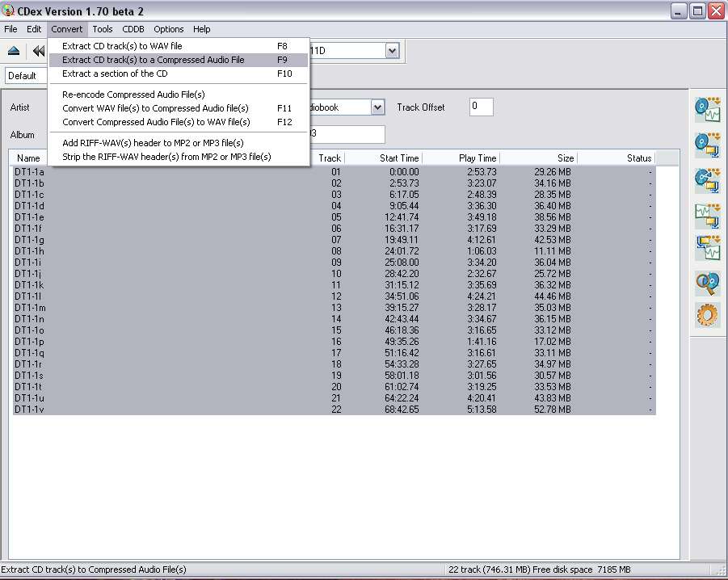Screen dimensions: 728x580
Task: Open the Edit menu
Action: (34, 29)
